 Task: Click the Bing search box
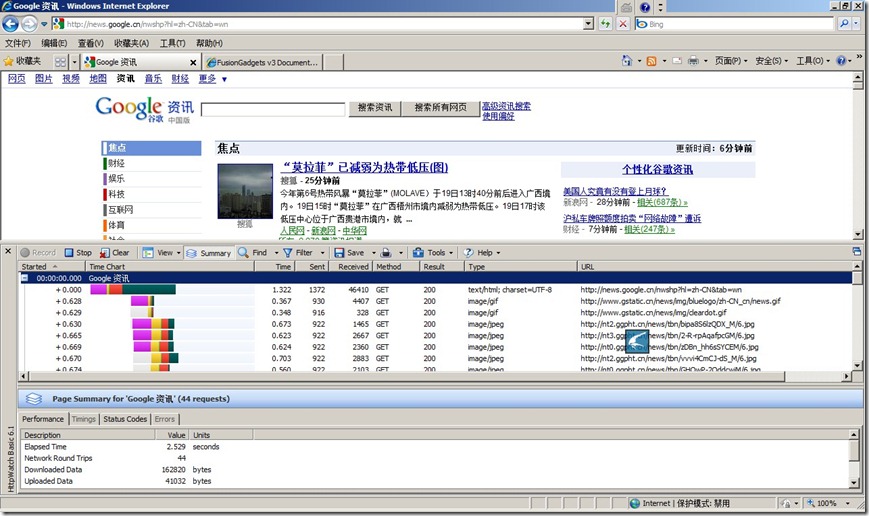[x=734, y=24]
